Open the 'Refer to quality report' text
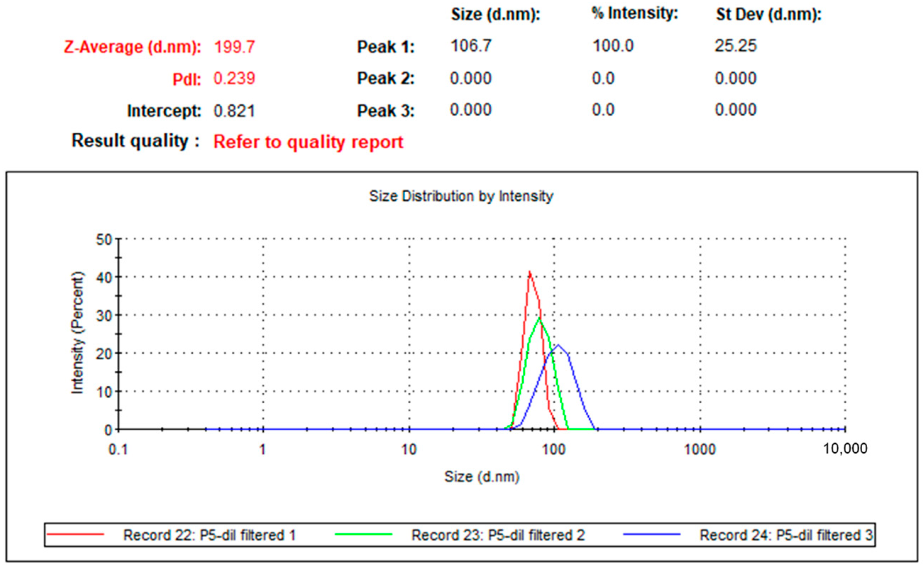This screenshot has width=924, height=569. coord(308,142)
